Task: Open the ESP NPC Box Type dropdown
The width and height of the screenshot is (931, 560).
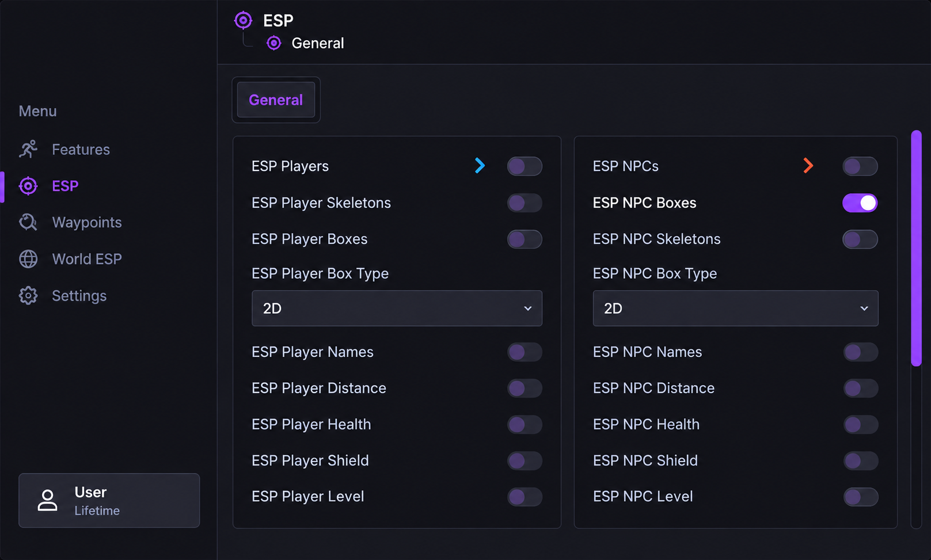Action: [735, 308]
